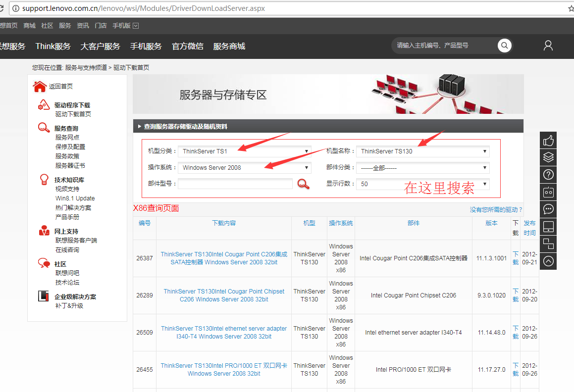Click the 返回首页 link
The height and width of the screenshot is (392, 574).
point(61,87)
